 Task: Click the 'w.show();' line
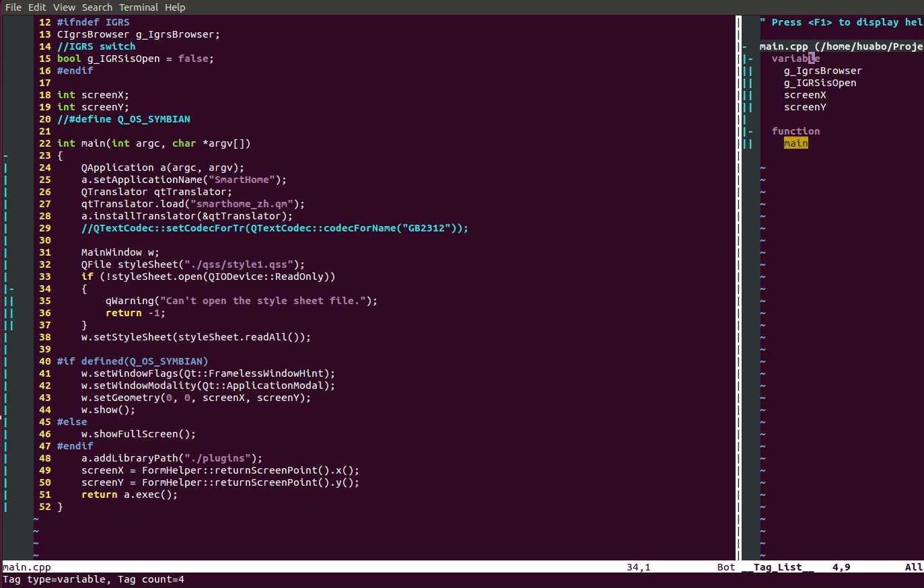click(x=108, y=410)
